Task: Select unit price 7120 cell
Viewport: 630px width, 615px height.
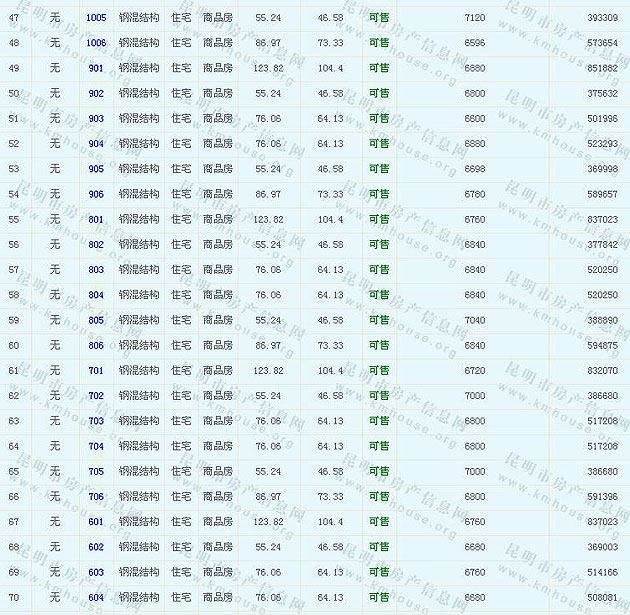Action: (x=475, y=18)
